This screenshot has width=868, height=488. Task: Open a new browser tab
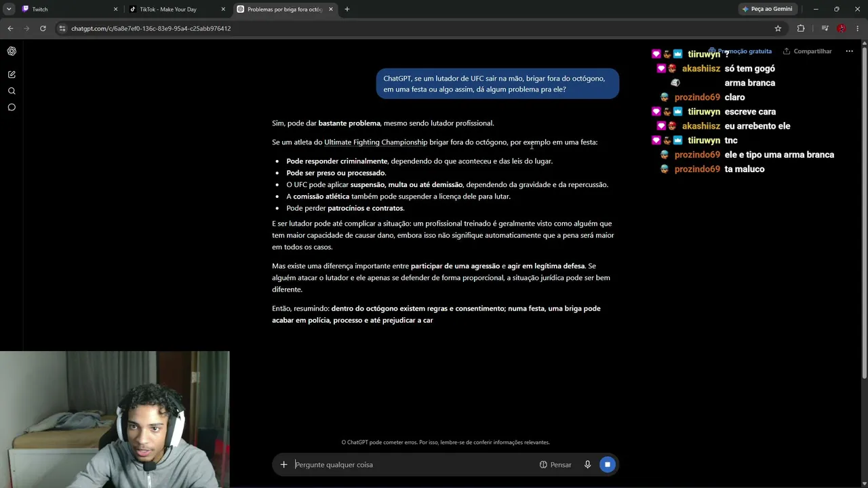click(x=347, y=9)
